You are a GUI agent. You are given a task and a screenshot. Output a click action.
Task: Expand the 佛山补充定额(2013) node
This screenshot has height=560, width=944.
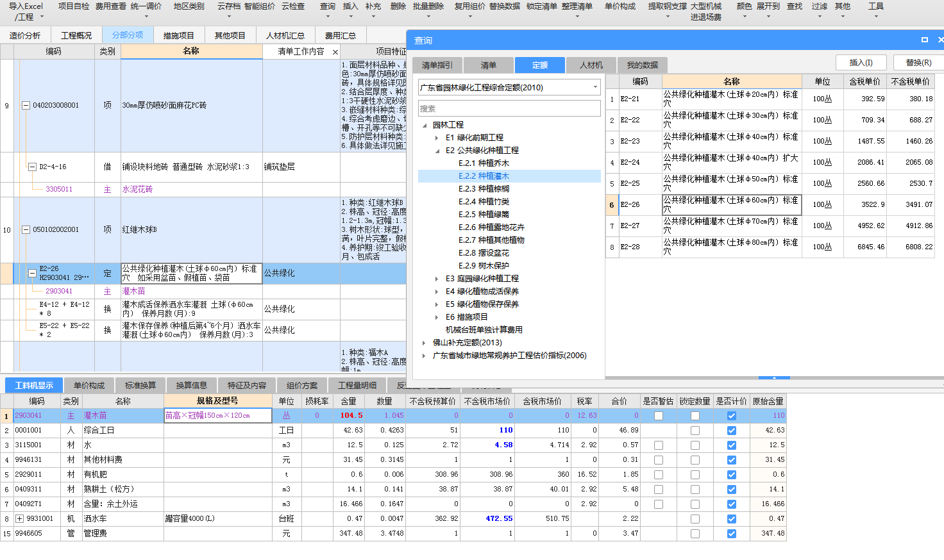tap(424, 343)
